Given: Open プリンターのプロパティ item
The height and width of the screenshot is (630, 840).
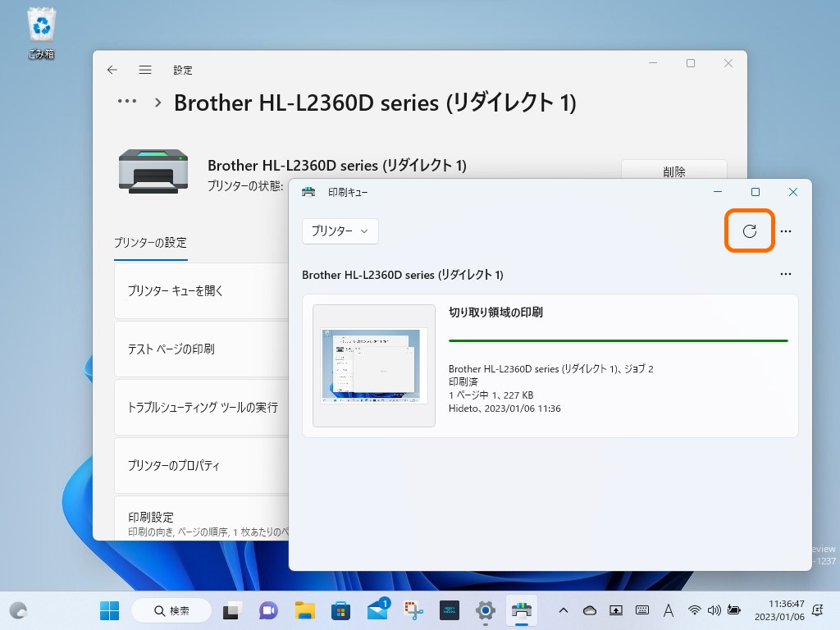Looking at the screenshot, I should coord(202,466).
